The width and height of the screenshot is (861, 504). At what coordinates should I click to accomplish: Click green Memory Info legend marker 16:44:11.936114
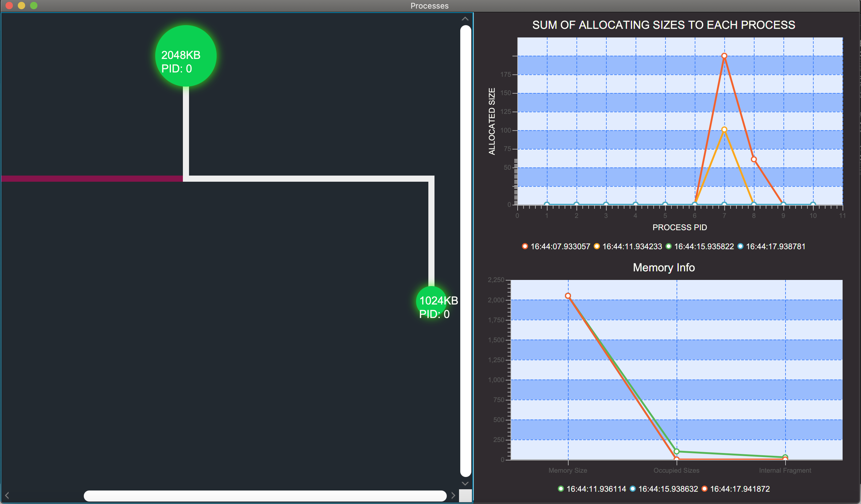561,489
